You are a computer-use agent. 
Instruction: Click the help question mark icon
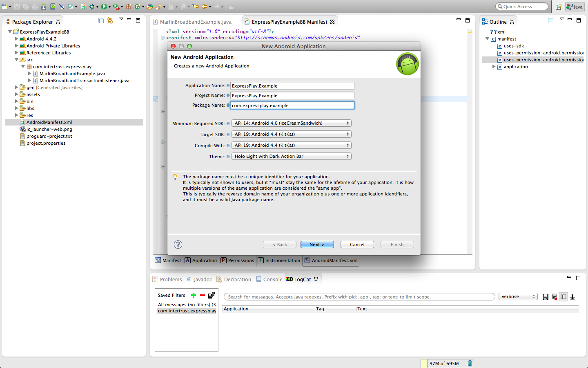pos(178,245)
